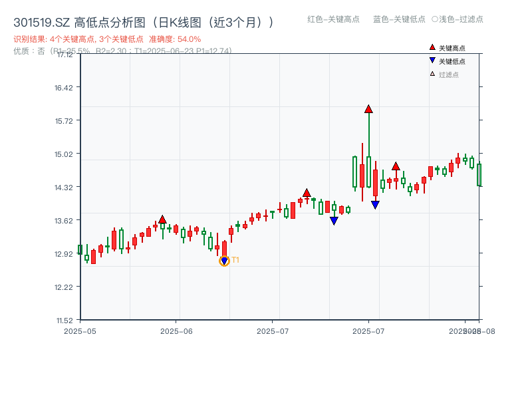Click the red key-high marker in early July

306,192
